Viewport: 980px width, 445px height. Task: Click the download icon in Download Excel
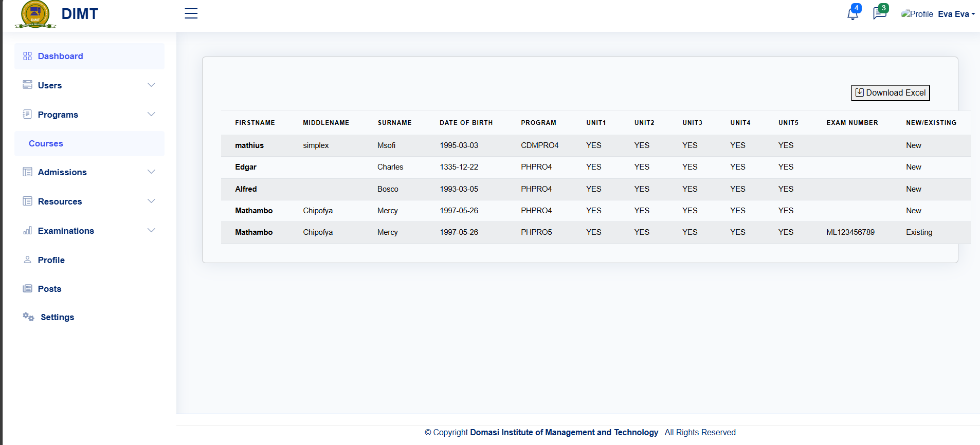[859, 92]
